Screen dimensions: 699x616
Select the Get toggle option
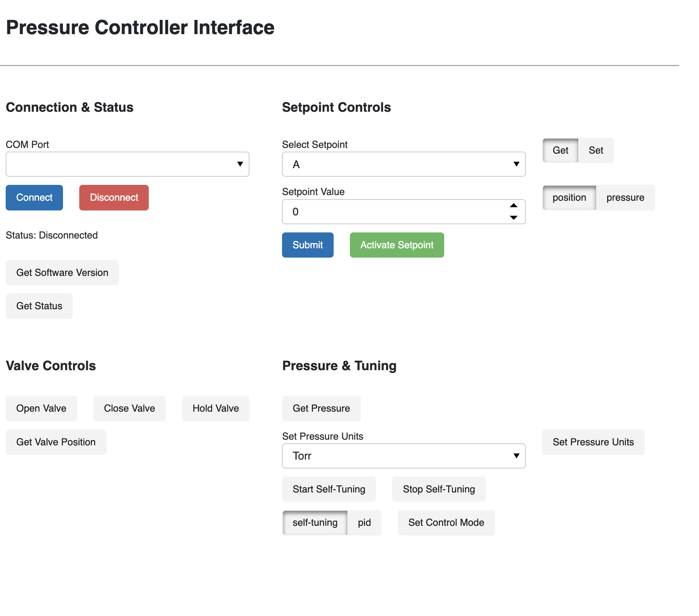coord(560,150)
